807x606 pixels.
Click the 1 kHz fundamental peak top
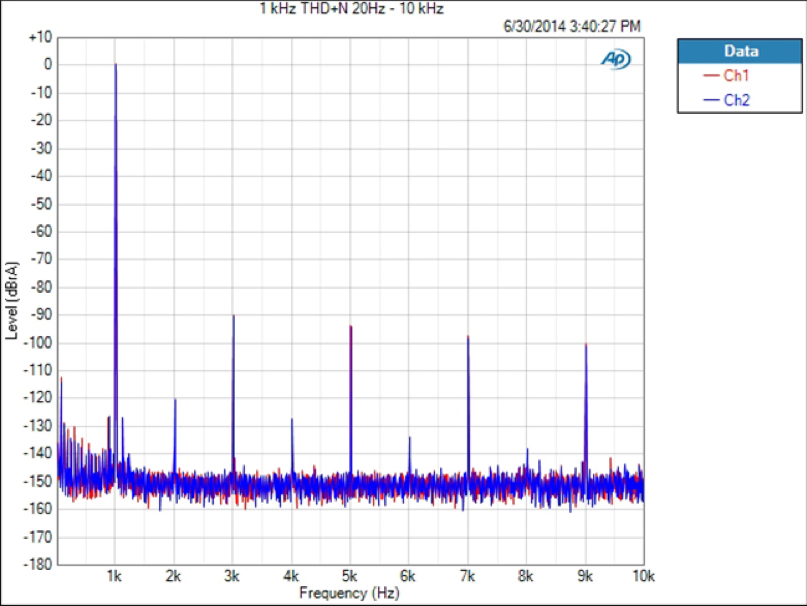[116, 66]
